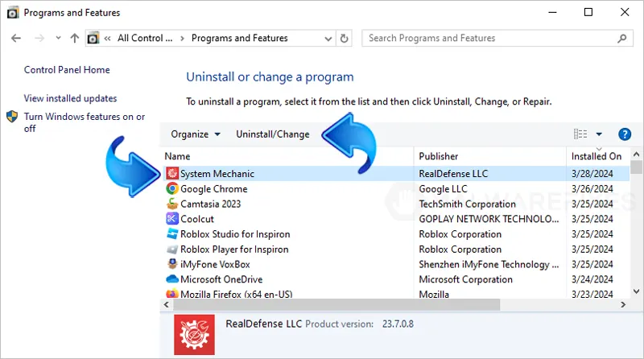
Task: Click the vertical scrollbar down arrow
Action: click(636, 291)
